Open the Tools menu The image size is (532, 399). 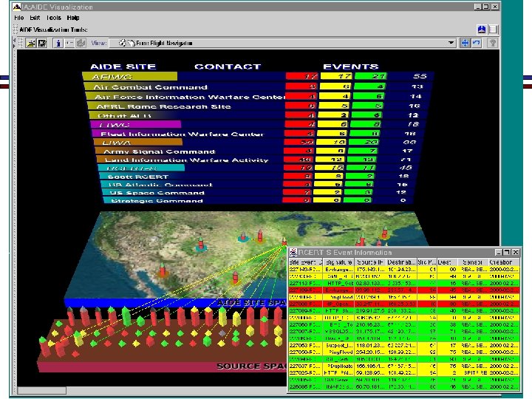point(54,18)
